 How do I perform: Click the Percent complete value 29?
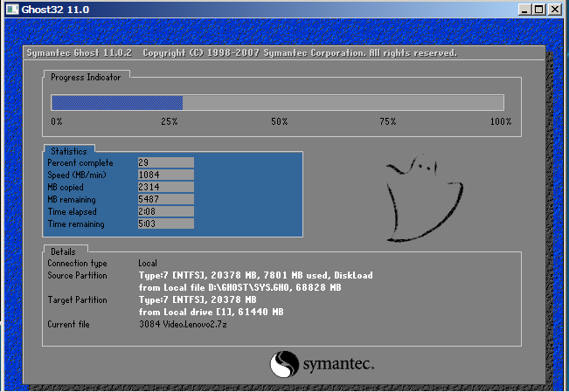coord(166,162)
